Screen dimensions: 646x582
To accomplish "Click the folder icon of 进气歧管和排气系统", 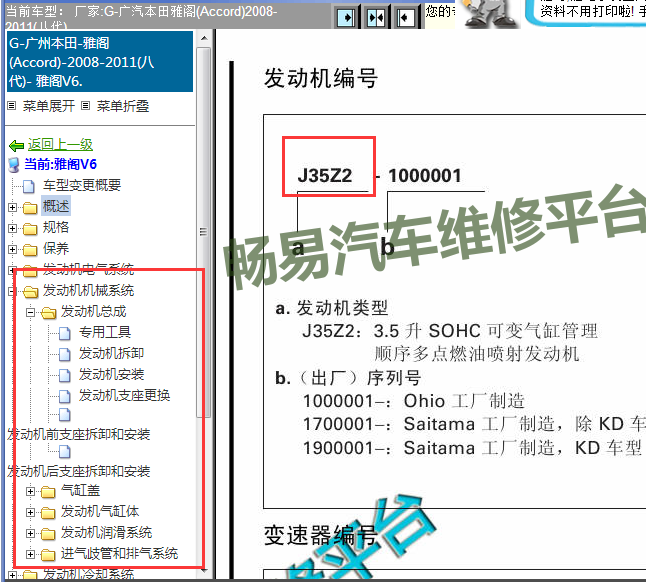I will point(48,555).
